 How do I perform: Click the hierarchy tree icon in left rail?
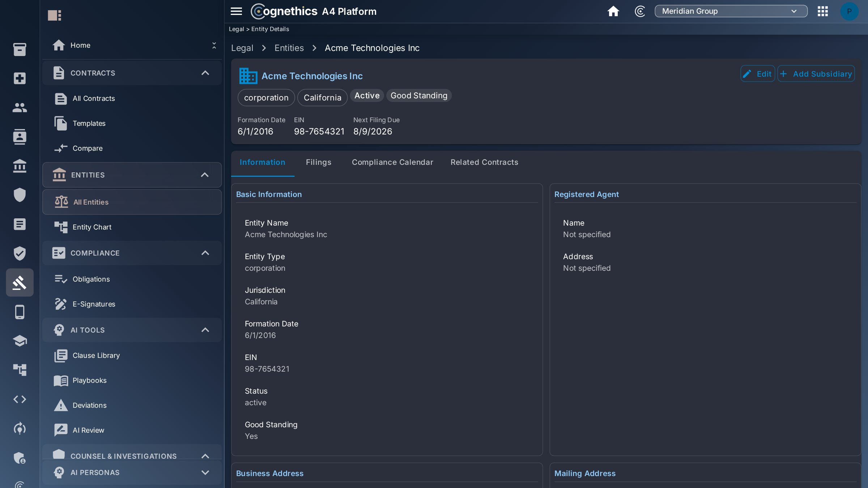pyautogui.click(x=20, y=370)
